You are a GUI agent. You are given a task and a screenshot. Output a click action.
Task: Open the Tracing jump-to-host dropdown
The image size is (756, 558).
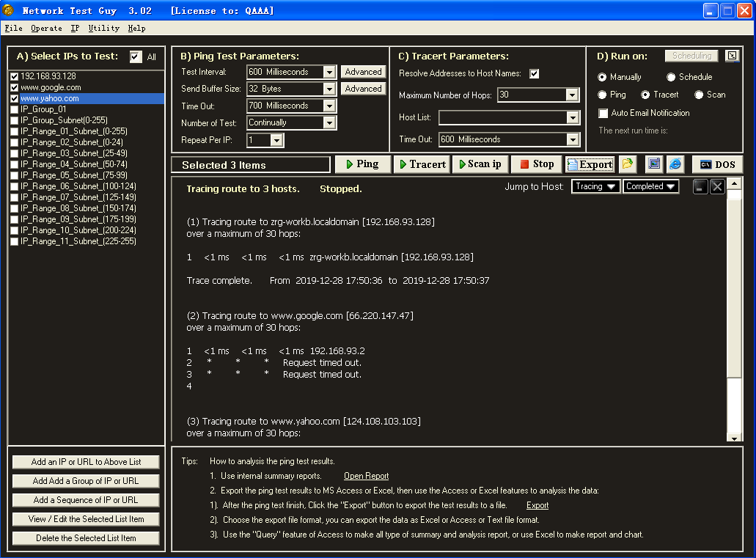pos(595,187)
